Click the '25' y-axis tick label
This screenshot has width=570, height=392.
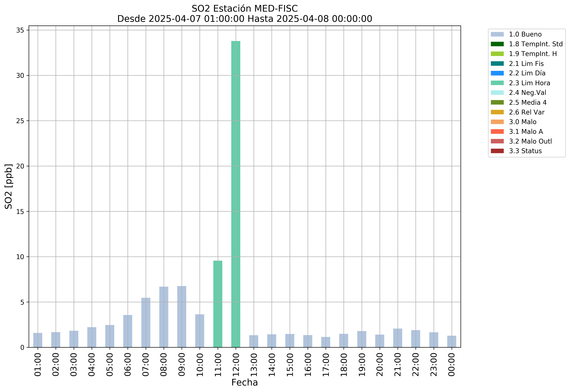pos(20,121)
